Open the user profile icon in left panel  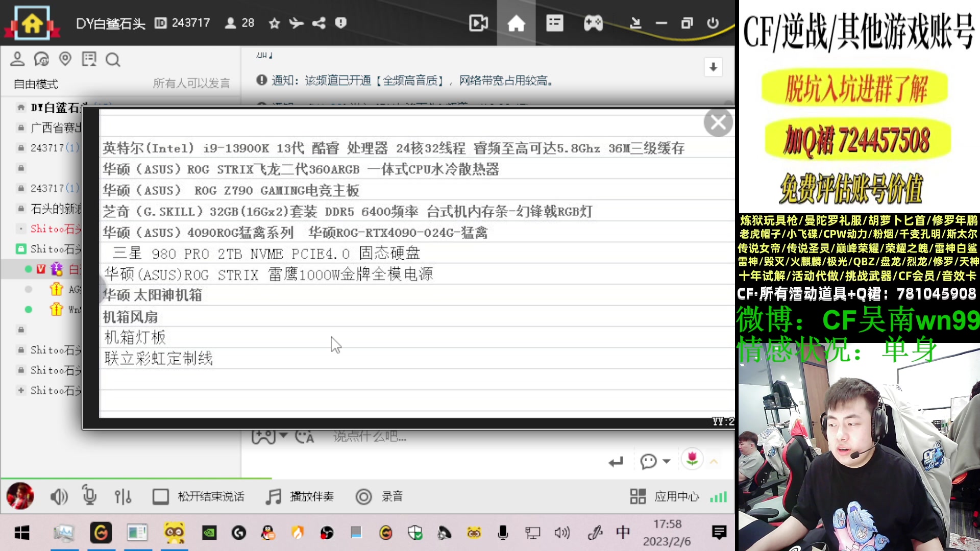[x=17, y=59]
